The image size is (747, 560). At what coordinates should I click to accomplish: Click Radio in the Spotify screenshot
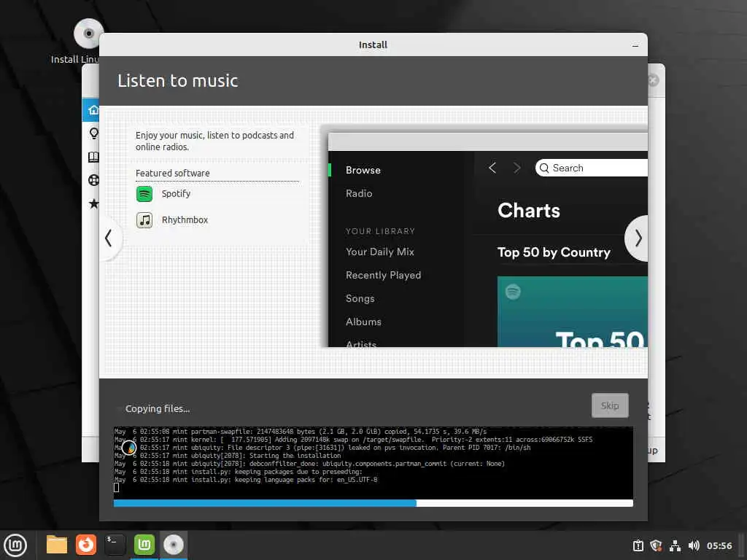click(x=359, y=193)
